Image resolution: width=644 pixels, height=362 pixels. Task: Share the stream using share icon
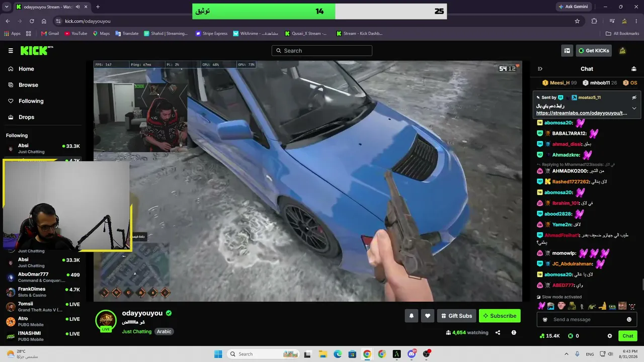coord(498,332)
